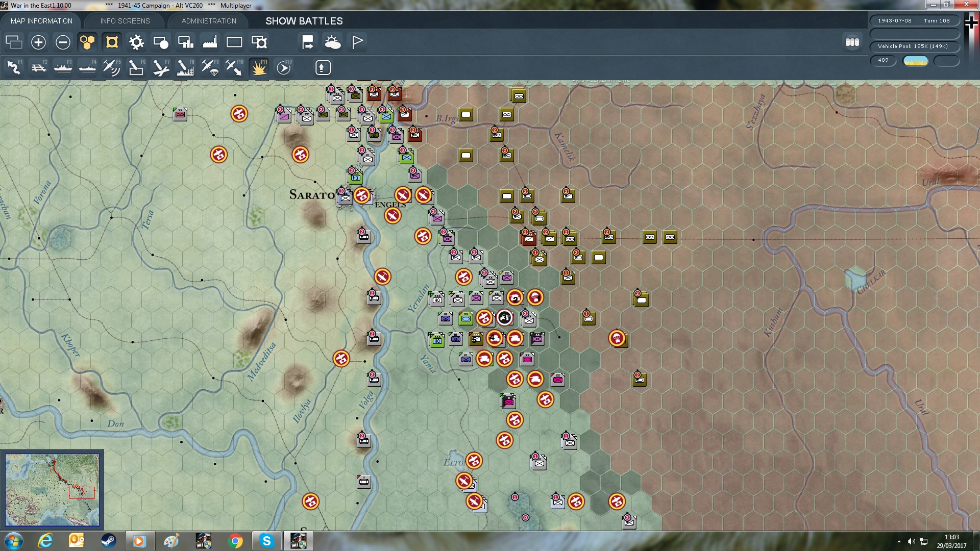Image resolution: width=980 pixels, height=551 pixels.
Task: Click the flag with arrow icon
Action: [x=308, y=42]
